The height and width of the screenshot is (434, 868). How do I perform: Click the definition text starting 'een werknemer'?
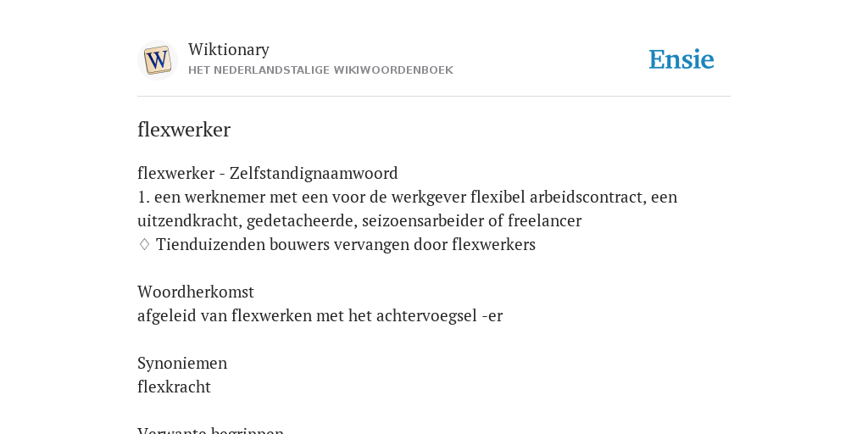point(407,209)
